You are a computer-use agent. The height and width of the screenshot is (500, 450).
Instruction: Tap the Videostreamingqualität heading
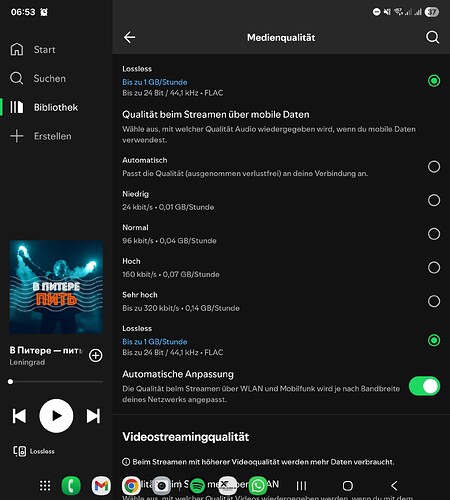186,437
